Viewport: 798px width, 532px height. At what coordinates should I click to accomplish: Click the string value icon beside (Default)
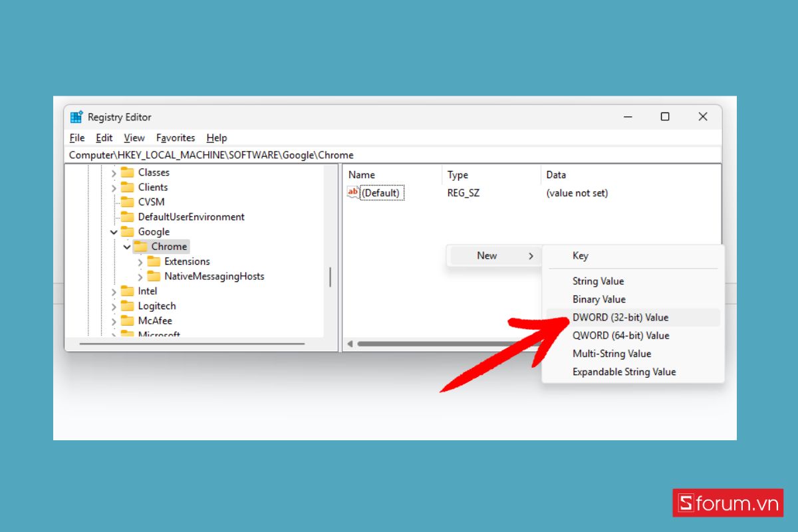coord(353,193)
